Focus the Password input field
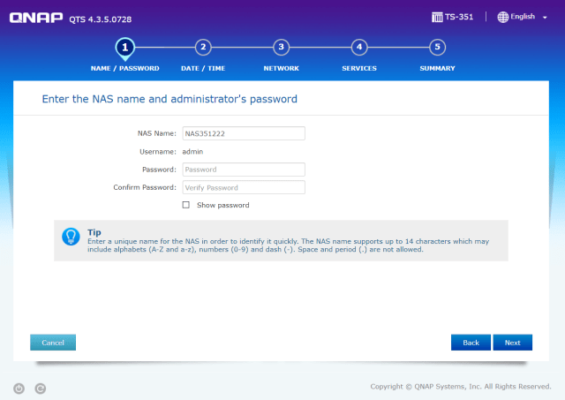Screen dimensions: 565x400 click(244, 169)
